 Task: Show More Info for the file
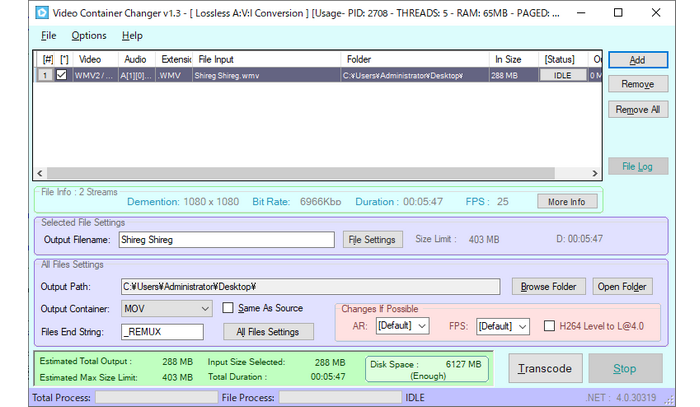pos(567,202)
